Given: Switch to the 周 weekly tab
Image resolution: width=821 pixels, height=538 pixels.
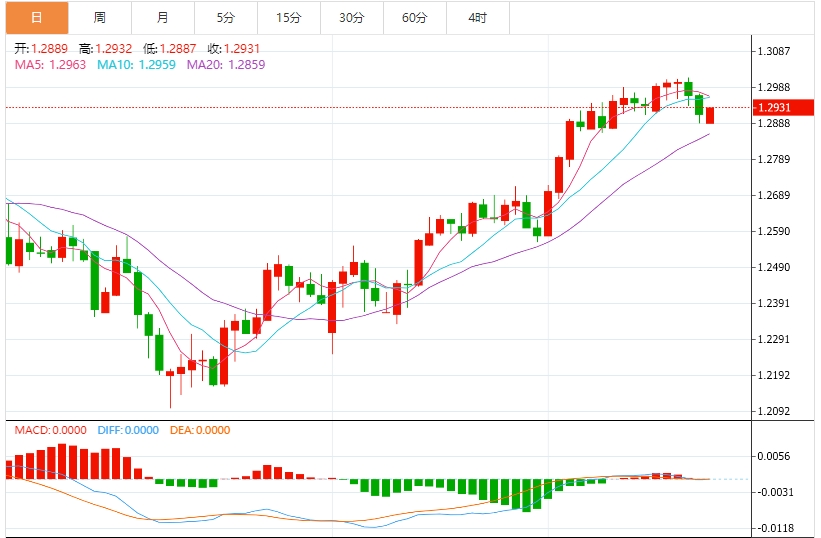Looking at the screenshot, I should (99, 18).
